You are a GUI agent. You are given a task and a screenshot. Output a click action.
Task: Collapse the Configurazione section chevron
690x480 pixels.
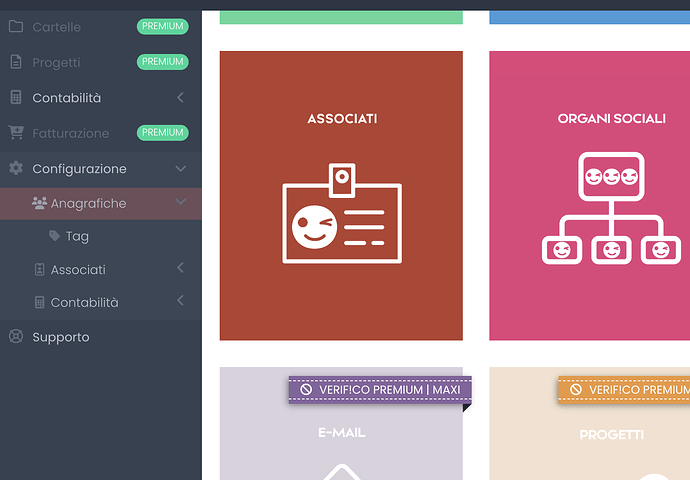[x=180, y=169]
